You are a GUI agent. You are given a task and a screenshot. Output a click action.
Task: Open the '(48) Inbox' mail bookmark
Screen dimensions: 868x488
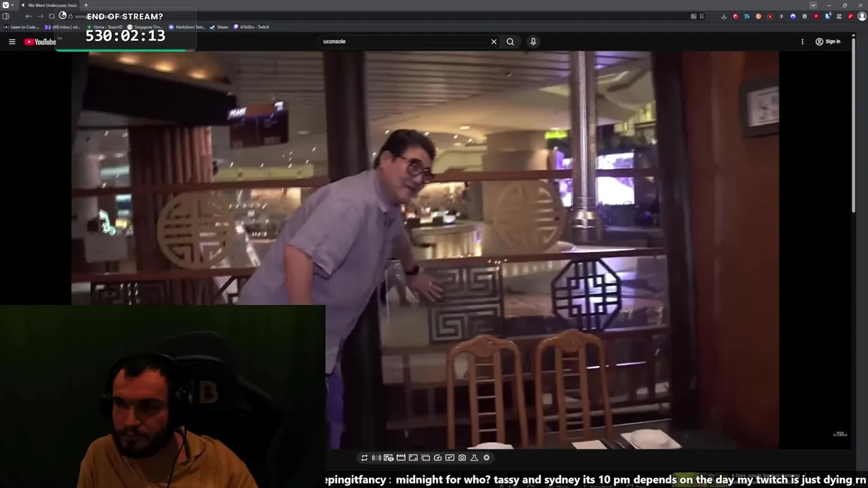point(62,27)
